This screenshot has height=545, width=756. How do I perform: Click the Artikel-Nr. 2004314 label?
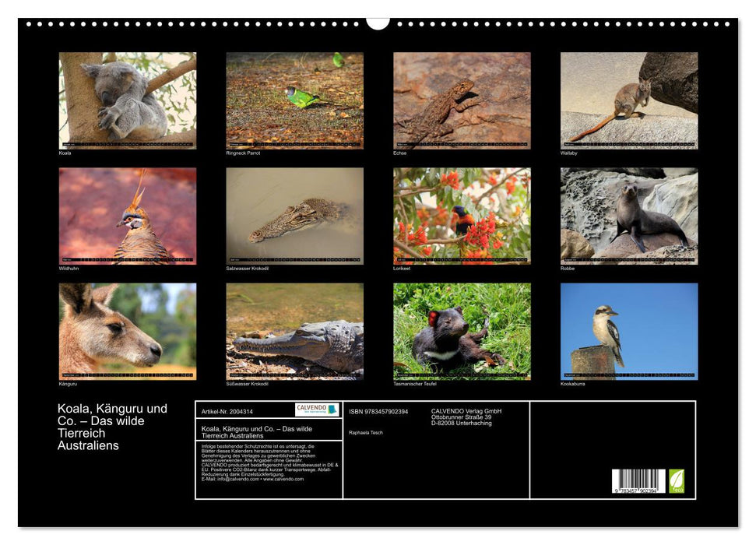pos(227,410)
